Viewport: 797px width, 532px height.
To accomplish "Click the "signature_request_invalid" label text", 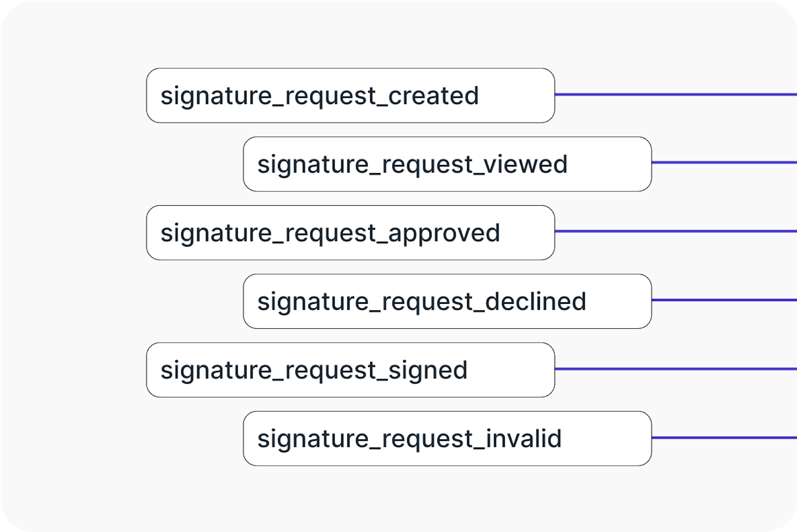I will [x=409, y=438].
